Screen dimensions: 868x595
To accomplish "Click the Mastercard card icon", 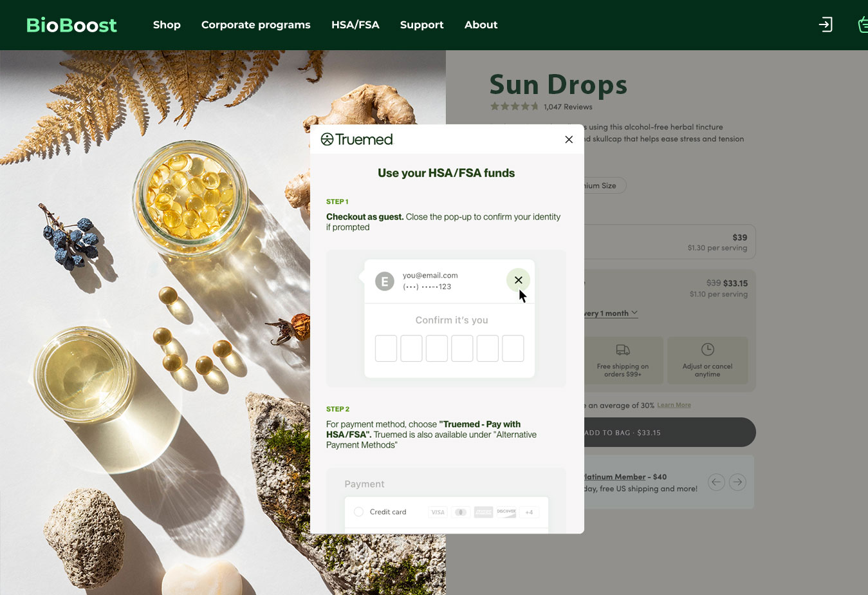I will pyautogui.click(x=461, y=512).
